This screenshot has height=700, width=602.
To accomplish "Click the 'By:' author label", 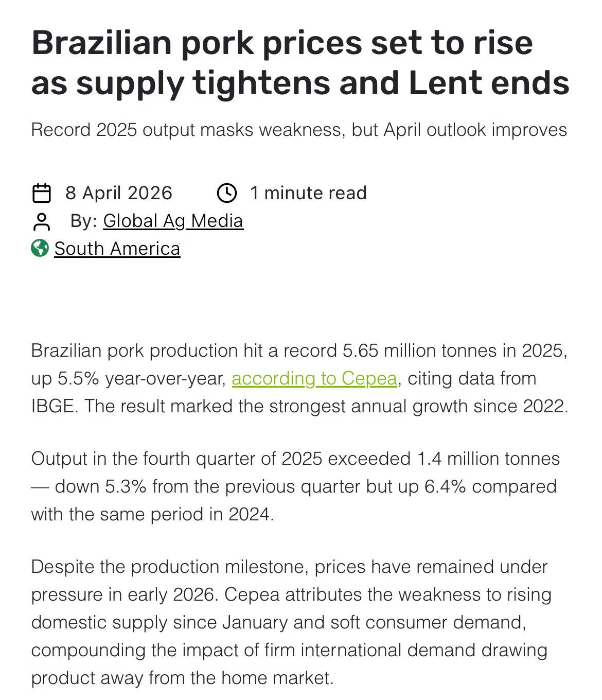I will pyautogui.click(x=84, y=221).
